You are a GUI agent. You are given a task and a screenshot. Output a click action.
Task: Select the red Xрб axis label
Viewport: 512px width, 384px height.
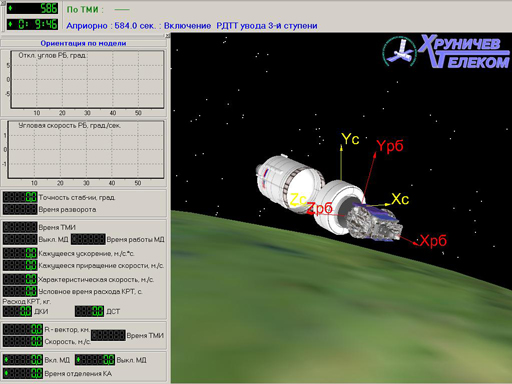(x=433, y=241)
